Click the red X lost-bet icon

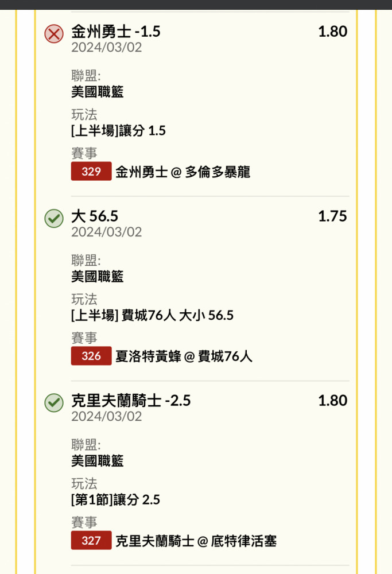pos(54,34)
